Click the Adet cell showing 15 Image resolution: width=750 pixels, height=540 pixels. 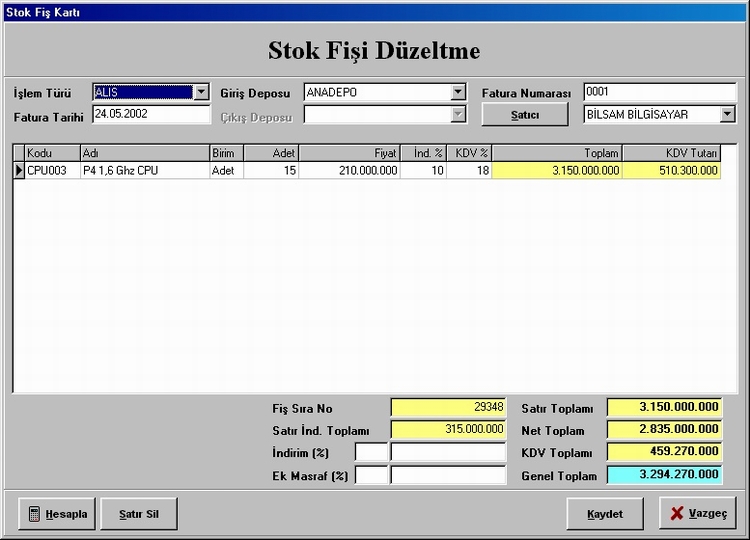(x=270, y=171)
